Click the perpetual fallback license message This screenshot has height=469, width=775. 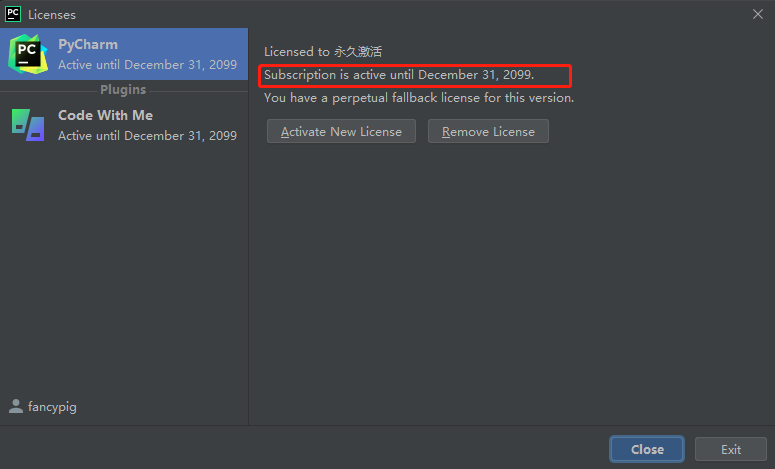419,98
